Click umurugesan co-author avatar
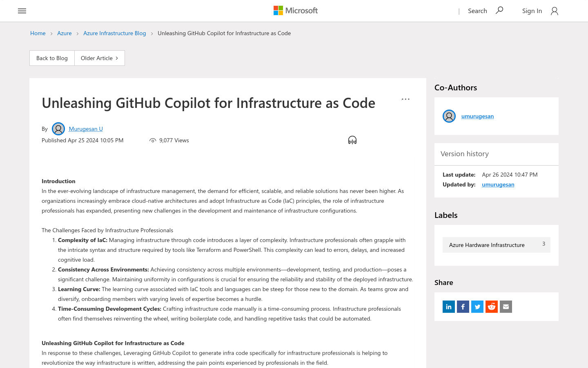The image size is (588, 368). (449, 116)
